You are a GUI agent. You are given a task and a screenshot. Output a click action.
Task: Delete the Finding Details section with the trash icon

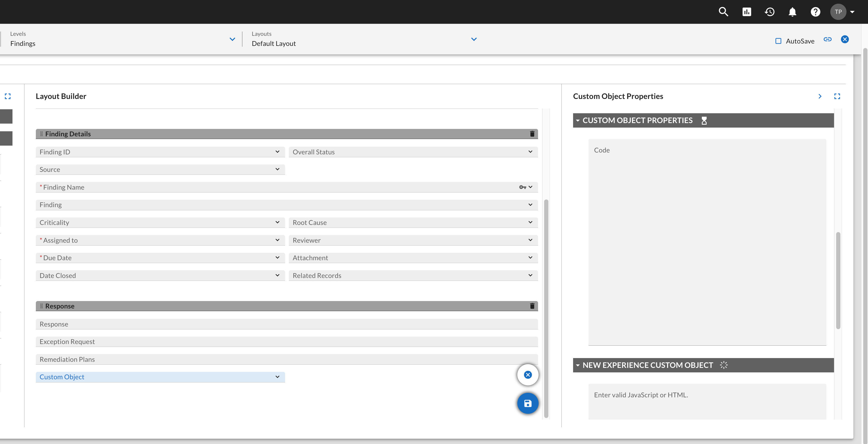pos(532,134)
